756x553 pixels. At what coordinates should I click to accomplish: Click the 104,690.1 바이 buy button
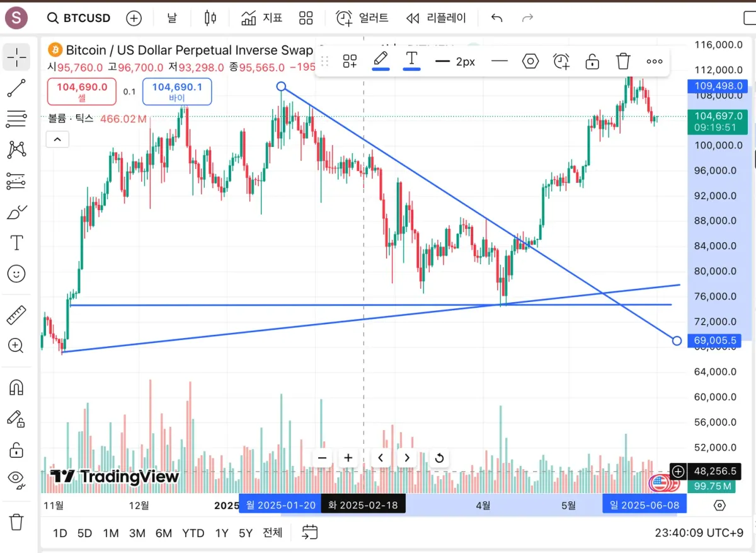(x=177, y=91)
